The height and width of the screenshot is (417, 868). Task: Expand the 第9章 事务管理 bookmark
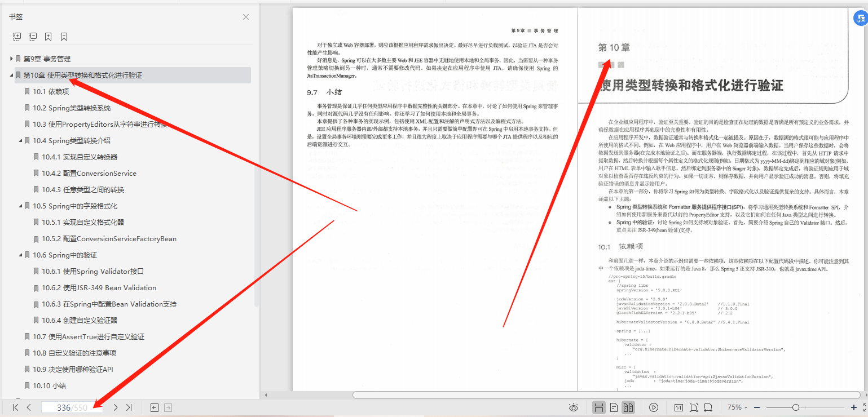point(11,59)
